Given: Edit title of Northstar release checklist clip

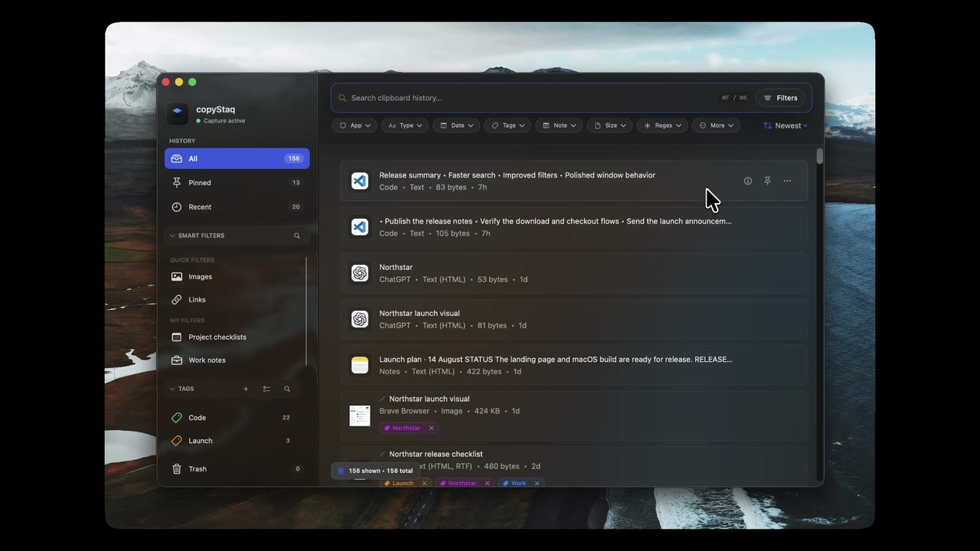Looking at the screenshot, I should click(383, 454).
